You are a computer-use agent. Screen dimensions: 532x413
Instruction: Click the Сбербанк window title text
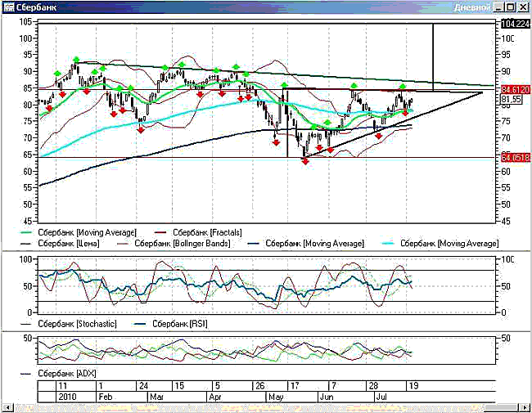tap(36, 7)
